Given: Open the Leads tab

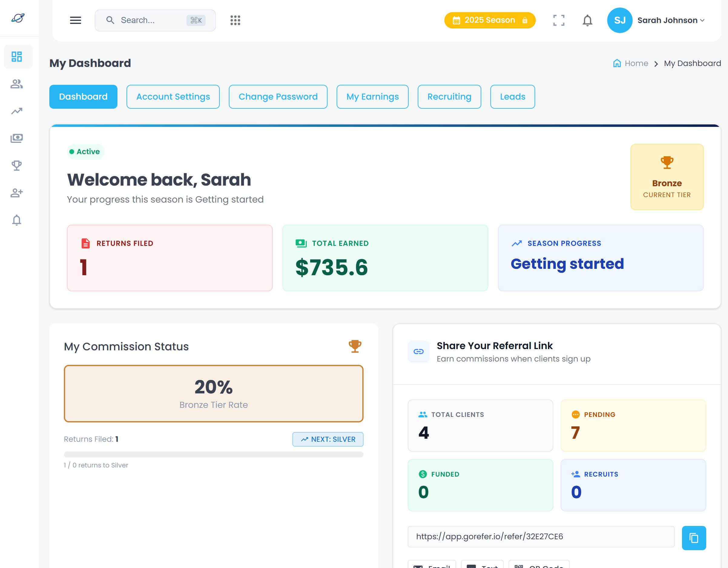Looking at the screenshot, I should pos(512,97).
